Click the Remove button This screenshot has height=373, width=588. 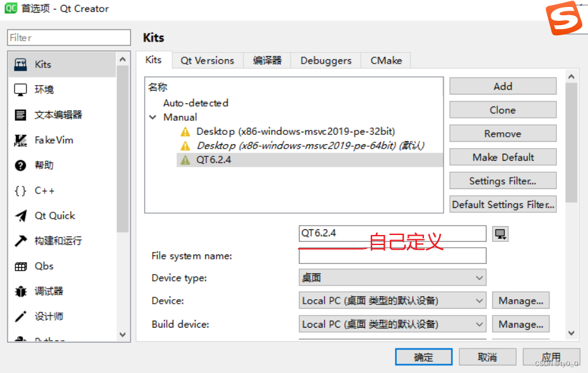coord(503,134)
